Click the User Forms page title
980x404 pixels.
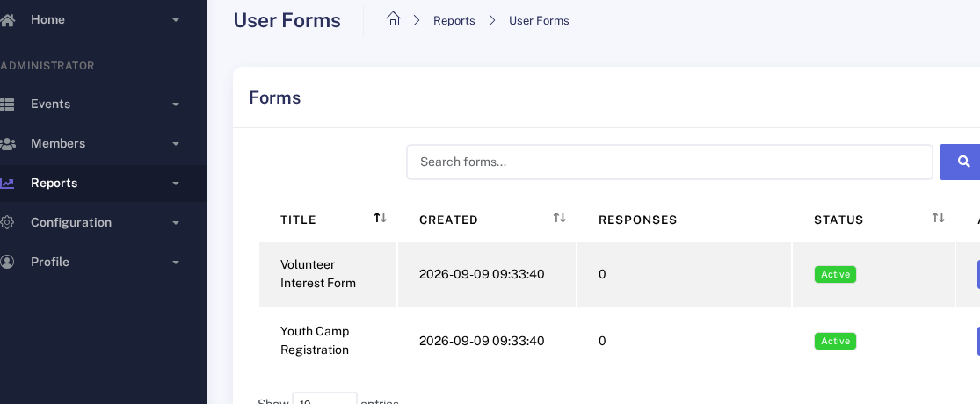click(287, 20)
